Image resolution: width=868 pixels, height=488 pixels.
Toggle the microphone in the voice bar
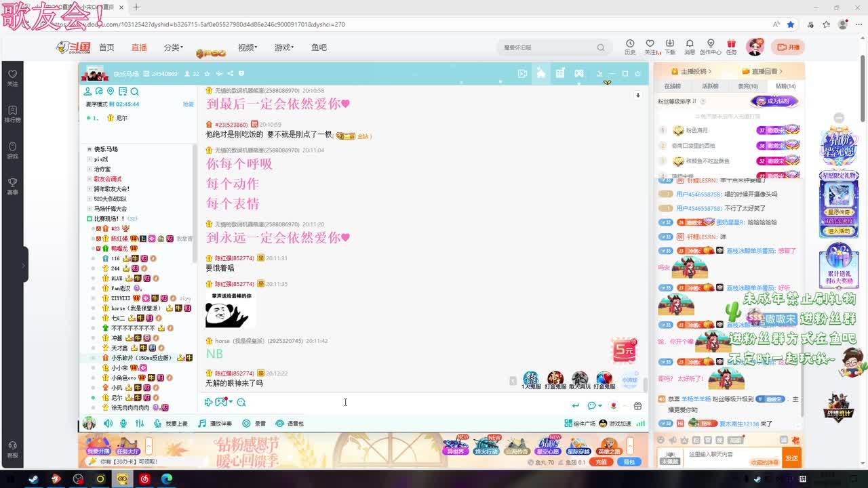[x=123, y=424]
